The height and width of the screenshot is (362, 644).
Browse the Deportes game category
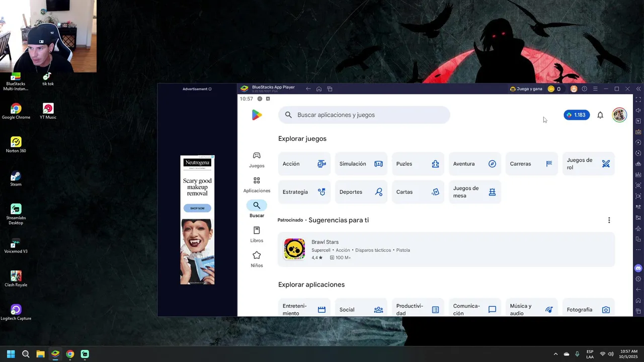click(361, 192)
